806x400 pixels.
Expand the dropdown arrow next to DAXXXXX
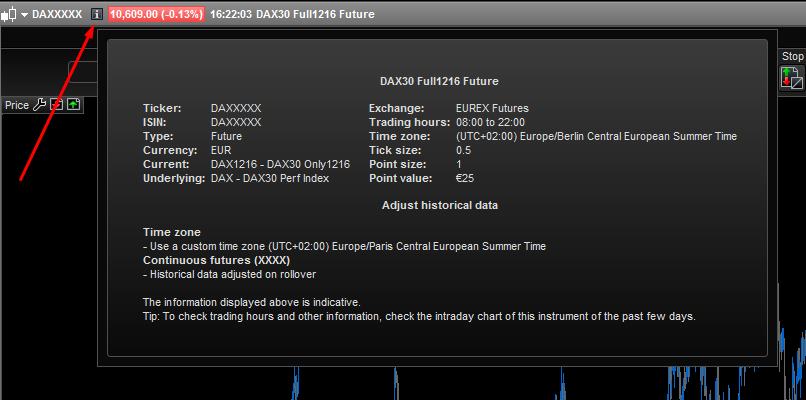point(24,15)
